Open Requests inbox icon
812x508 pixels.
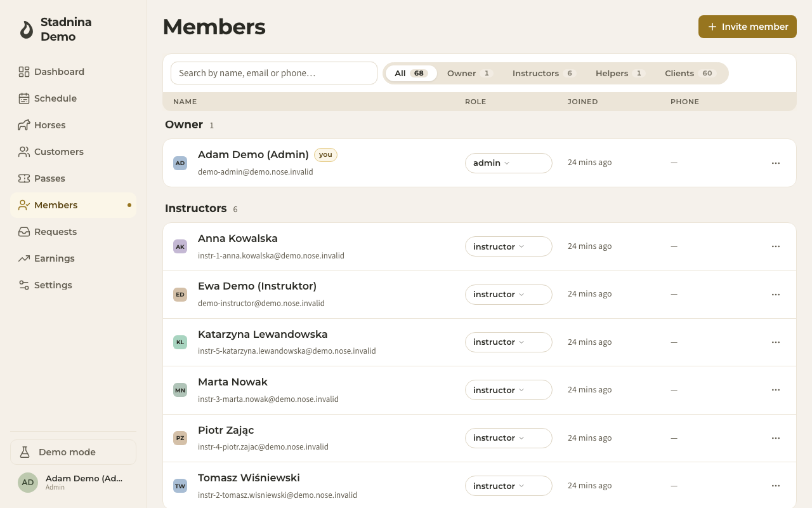click(24, 232)
